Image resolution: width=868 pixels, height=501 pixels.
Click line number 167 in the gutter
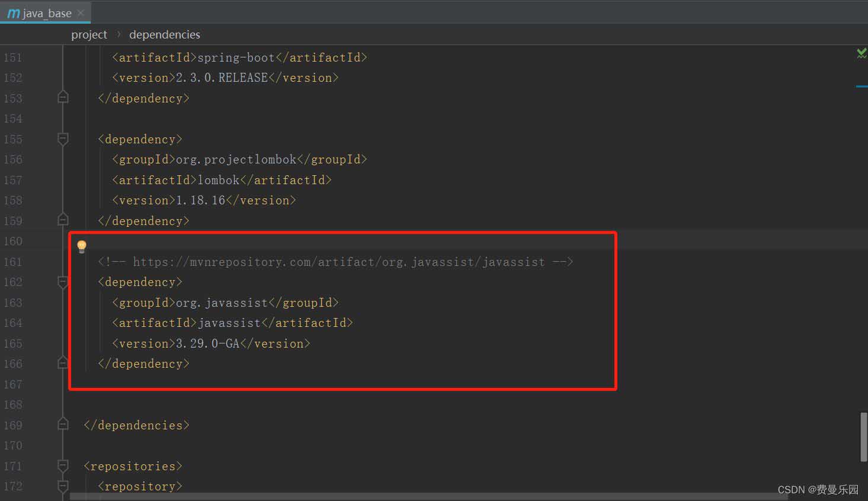pyautogui.click(x=13, y=384)
